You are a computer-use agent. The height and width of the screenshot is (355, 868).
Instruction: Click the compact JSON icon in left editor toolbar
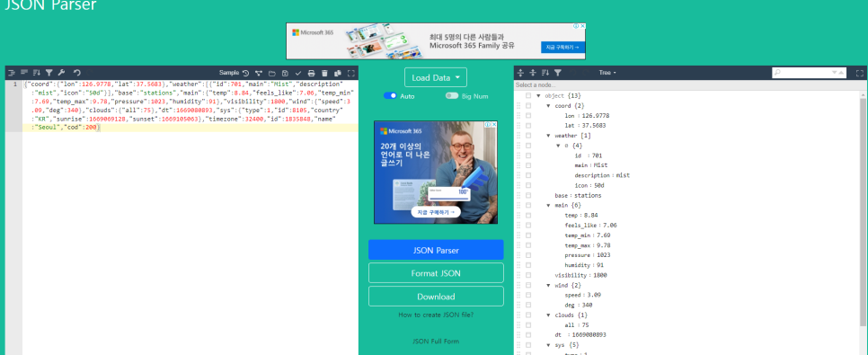[24, 73]
